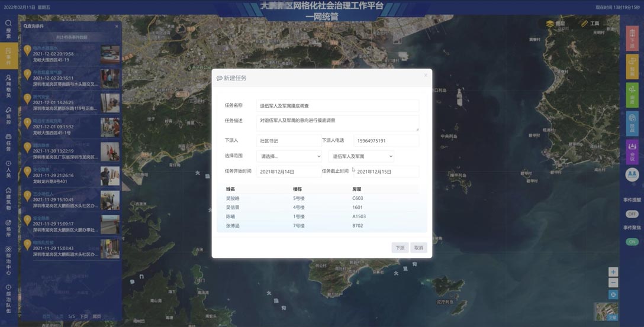Image resolution: width=644 pixels, height=327 pixels.
Task: Click the map zoom in plus icon
Action: point(613,272)
